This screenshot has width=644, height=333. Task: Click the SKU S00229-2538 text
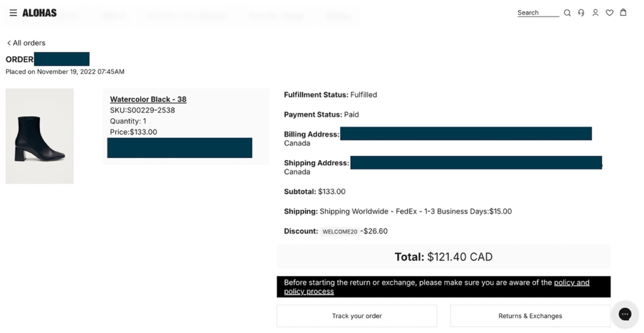[x=142, y=110]
